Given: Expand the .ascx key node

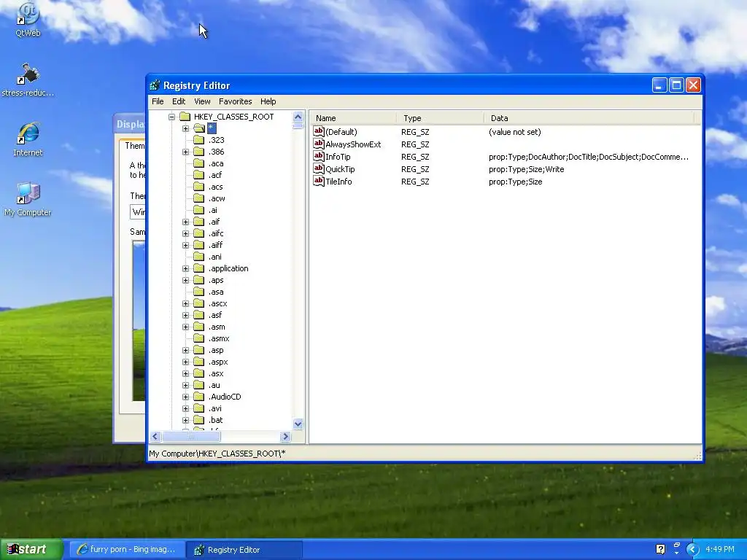Looking at the screenshot, I should 186,303.
